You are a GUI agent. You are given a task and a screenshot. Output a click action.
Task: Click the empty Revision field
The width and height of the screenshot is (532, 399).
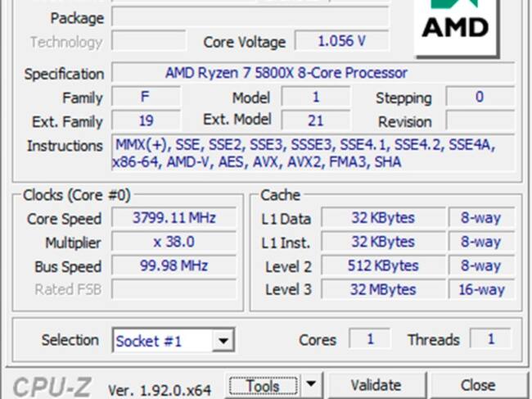(480, 121)
